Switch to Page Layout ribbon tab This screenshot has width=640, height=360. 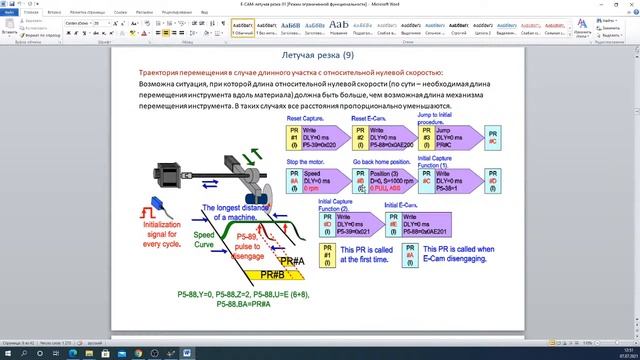pos(87,13)
